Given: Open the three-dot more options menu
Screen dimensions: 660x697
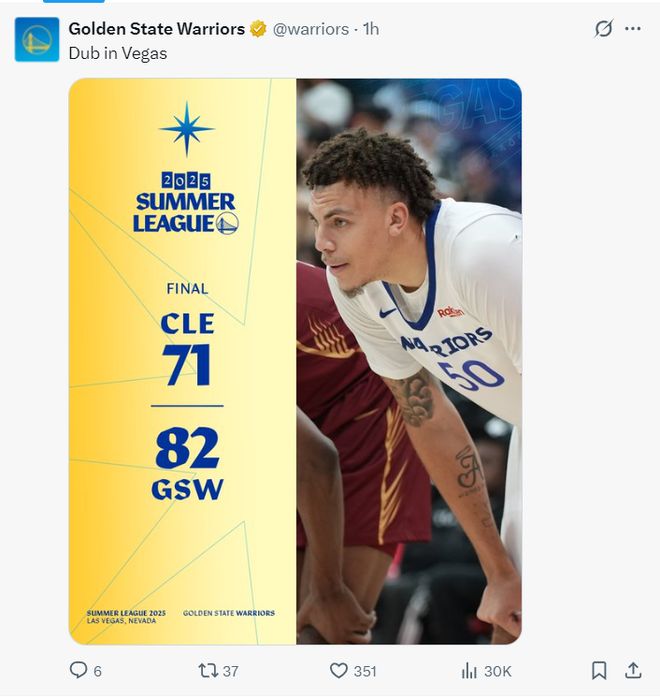Looking at the screenshot, I should tap(632, 29).
